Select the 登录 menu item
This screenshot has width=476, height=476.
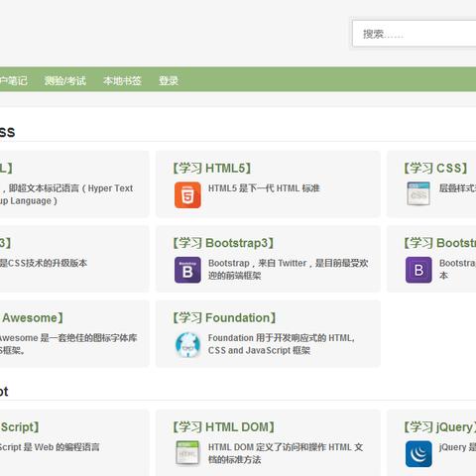click(x=169, y=80)
